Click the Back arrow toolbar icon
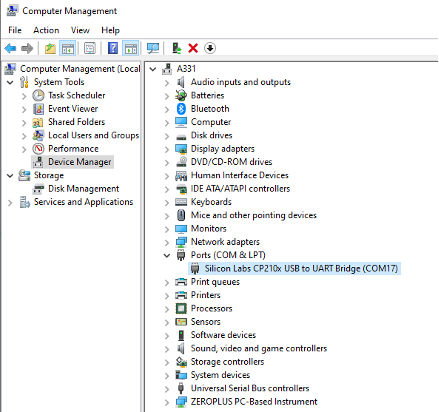 (10, 48)
